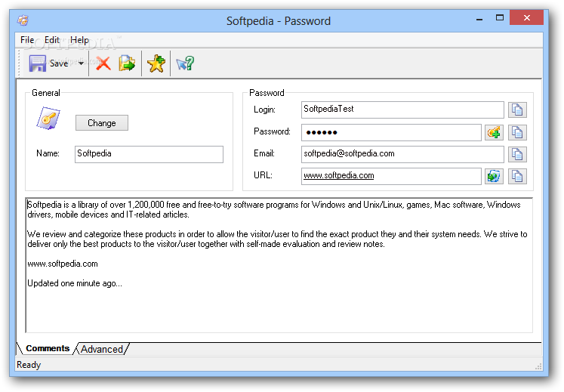Click the Ready status bar text
The image size is (564, 392).
(29, 365)
